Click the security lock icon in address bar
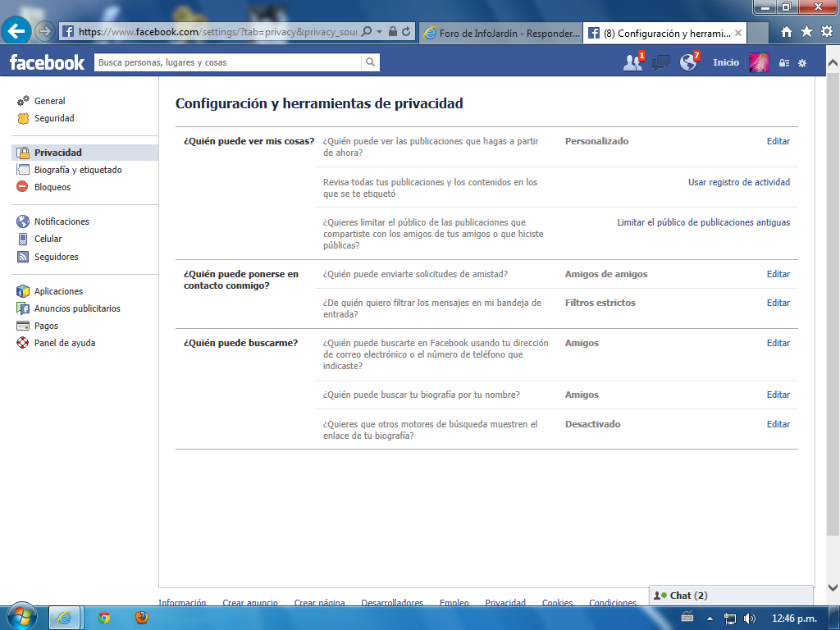840x630 pixels. 393,32
